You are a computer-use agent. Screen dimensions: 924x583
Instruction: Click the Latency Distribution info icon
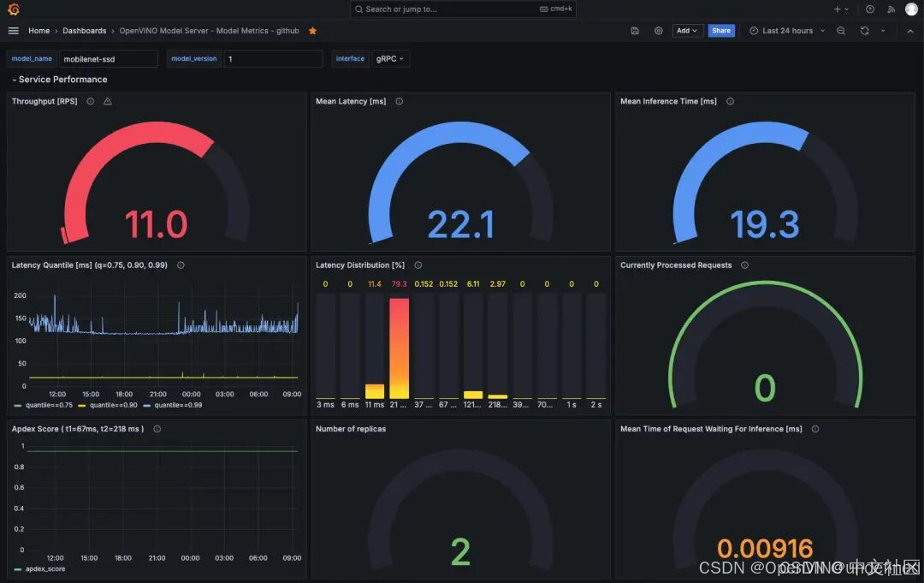[x=418, y=265]
